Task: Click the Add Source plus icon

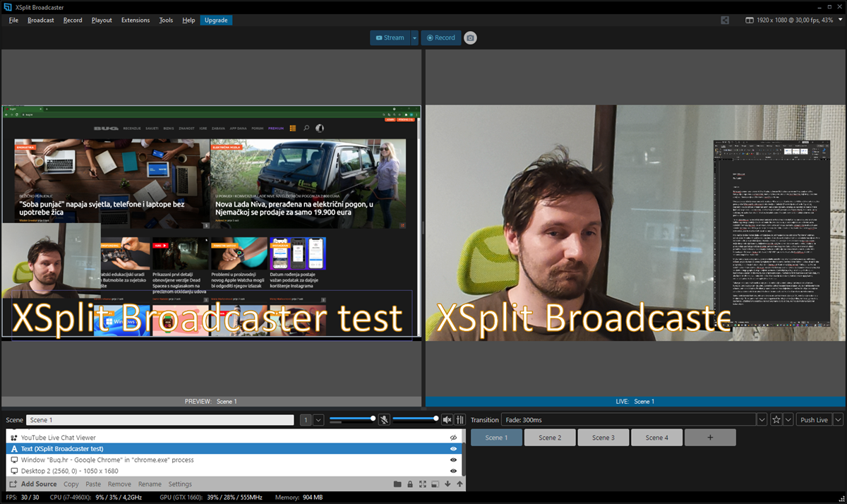Action: [x=13, y=484]
